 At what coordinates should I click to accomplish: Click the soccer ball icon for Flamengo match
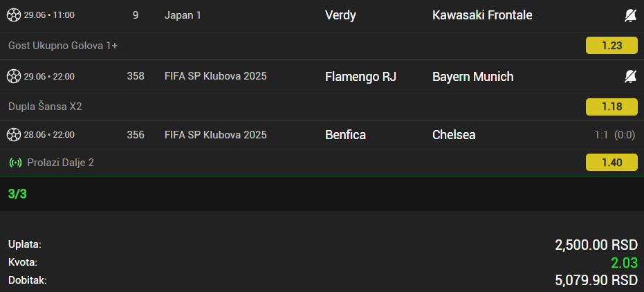14,76
